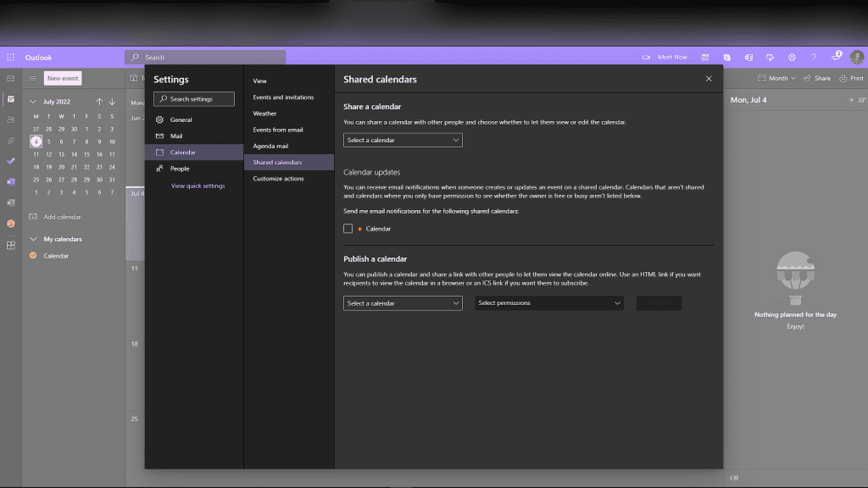Toggle the Calendar visibility under My calendars
868x488 pixels.
[33, 256]
